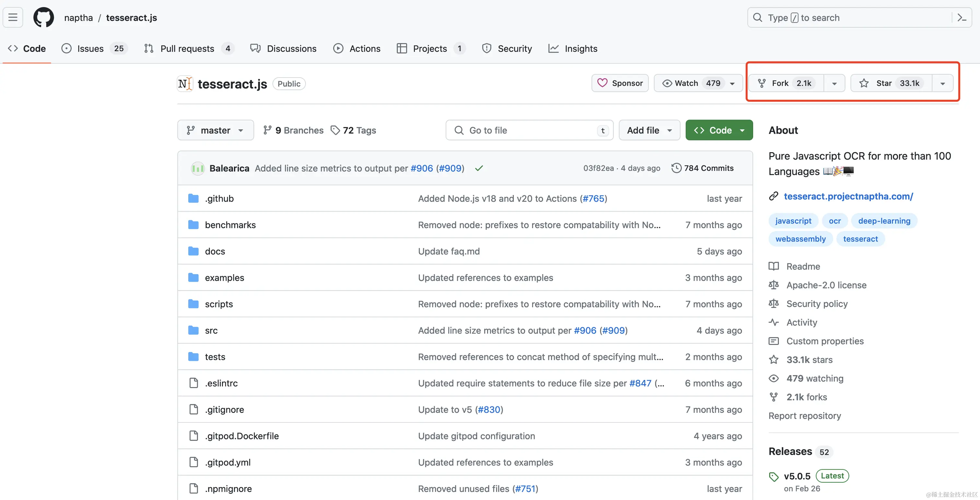Open the .github folder icon
The width and height of the screenshot is (980, 500).
pos(193,198)
